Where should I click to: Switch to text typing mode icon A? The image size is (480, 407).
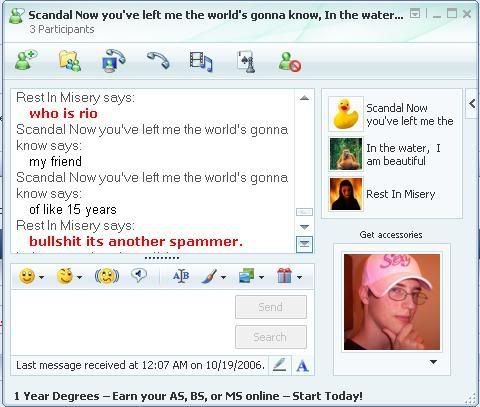pos(302,366)
